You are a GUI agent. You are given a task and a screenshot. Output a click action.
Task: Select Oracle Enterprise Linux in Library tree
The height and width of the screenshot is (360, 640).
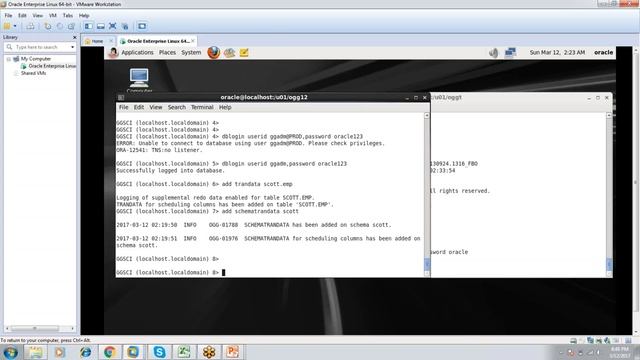tap(49, 66)
